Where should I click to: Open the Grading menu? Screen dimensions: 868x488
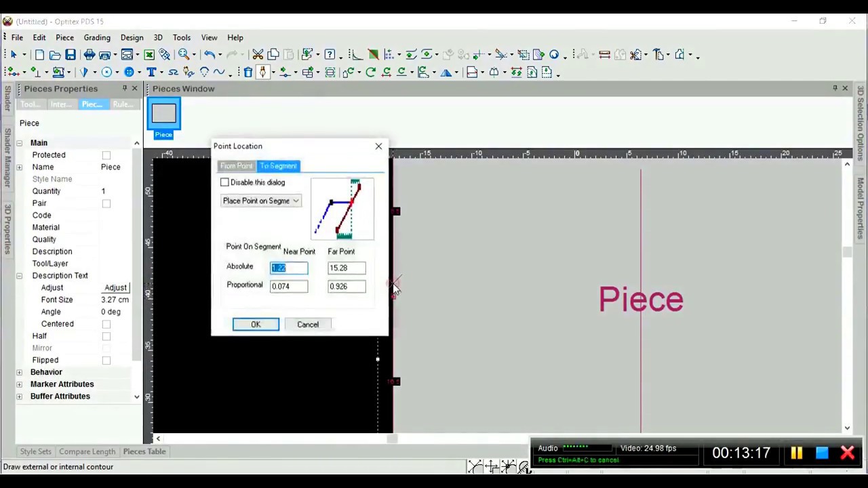[97, 37]
